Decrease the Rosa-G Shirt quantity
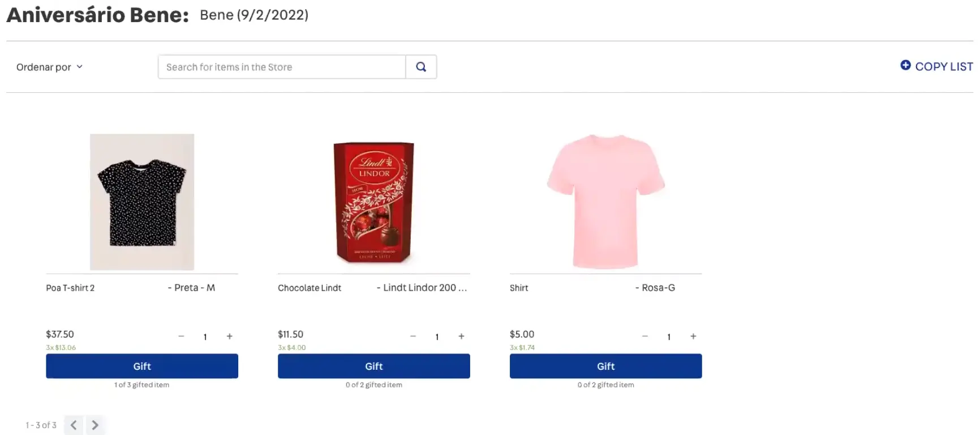The height and width of the screenshot is (435, 980). tap(645, 336)
